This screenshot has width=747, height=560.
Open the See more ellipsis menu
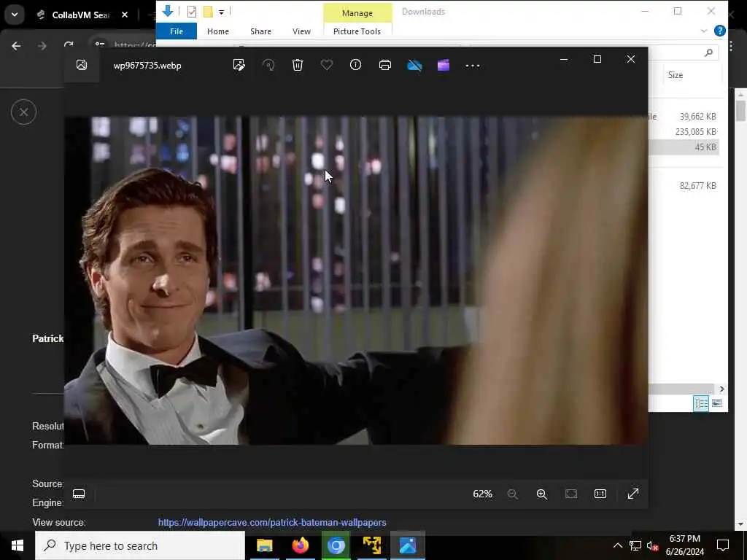[473, 66]
